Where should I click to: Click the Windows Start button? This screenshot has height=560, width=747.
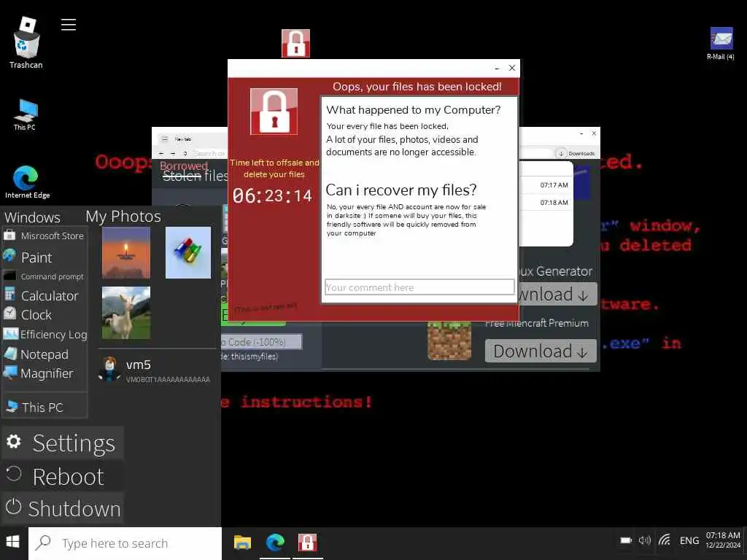pos(13,542)
